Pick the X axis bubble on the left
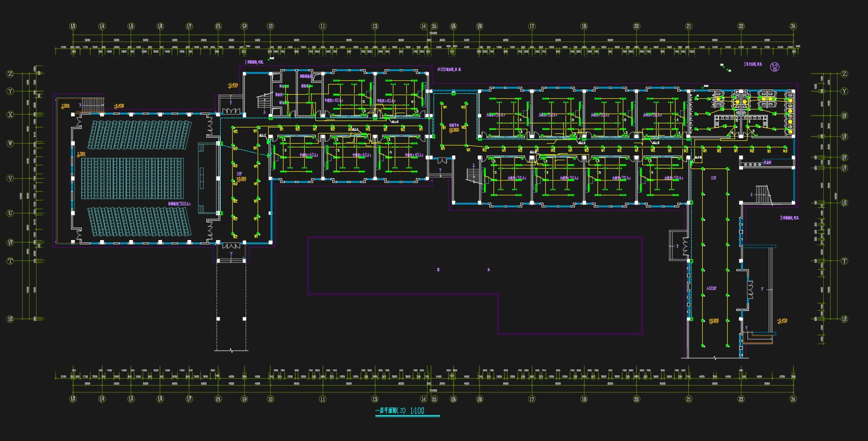Viewport: 868px width, 441px height. (10, 115)
